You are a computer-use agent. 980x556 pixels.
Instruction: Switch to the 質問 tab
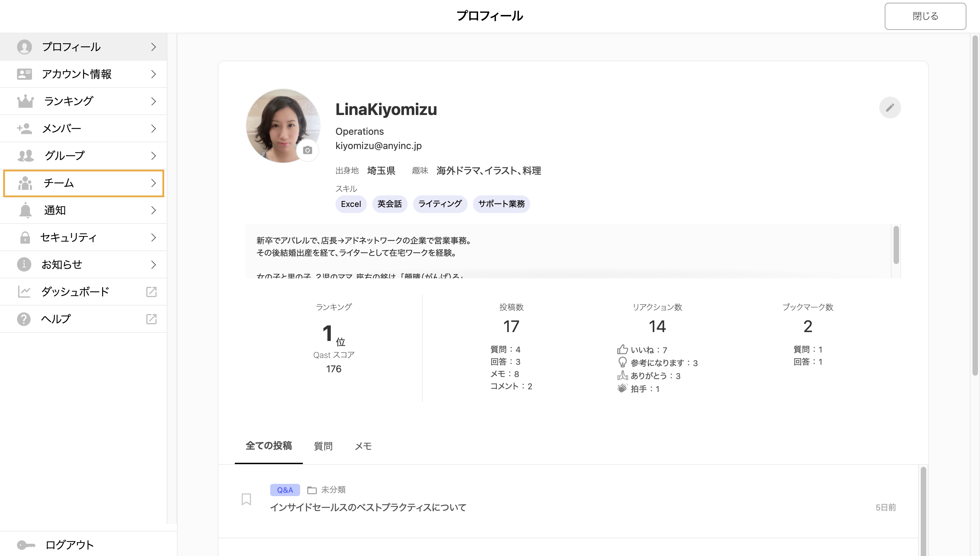tap(323, 446)
